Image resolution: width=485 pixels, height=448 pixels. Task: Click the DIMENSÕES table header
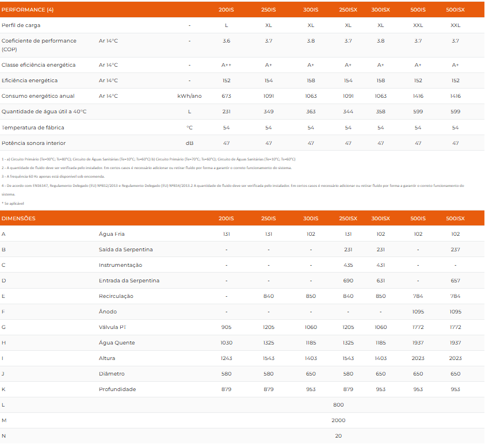[x=18, y=219]
